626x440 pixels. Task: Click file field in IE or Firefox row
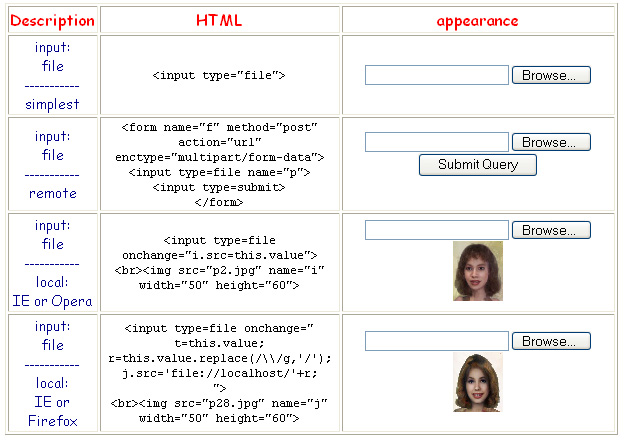click(x=437, y=341)
